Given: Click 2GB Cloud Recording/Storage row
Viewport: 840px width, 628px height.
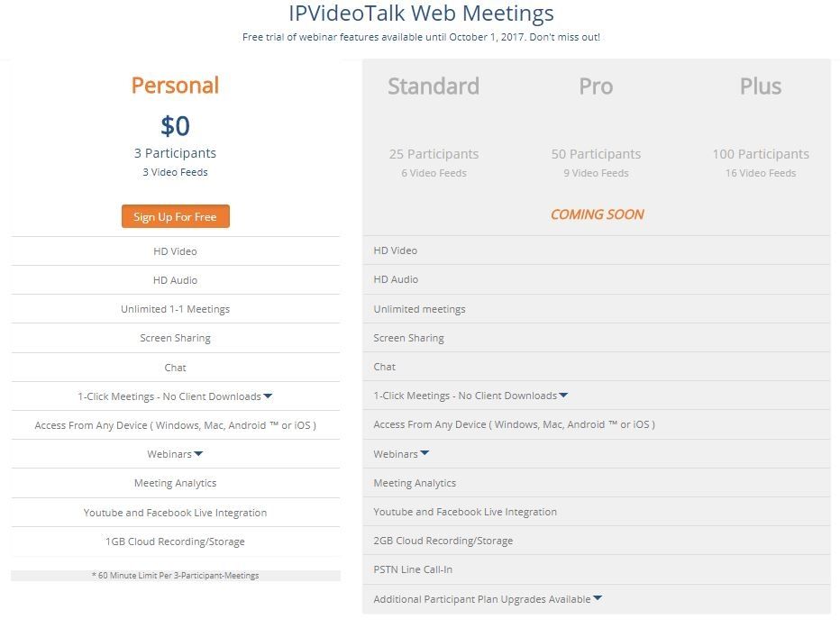Looking at the screenshot, I should (597, 541).
